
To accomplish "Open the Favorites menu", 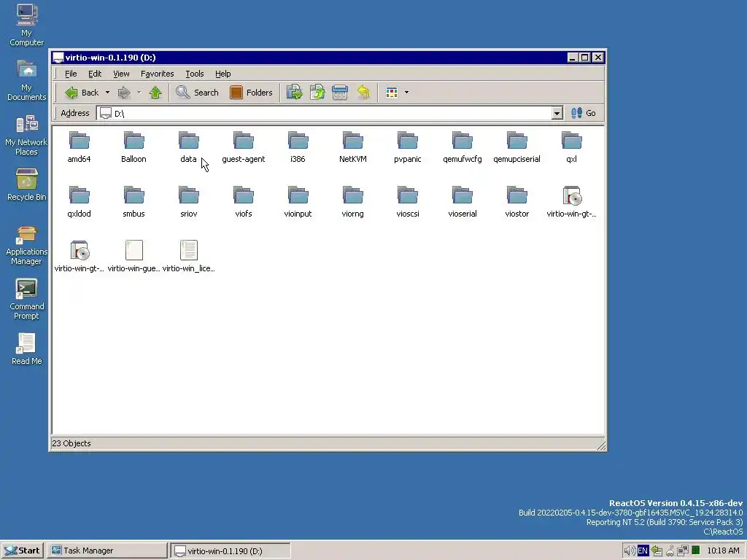I will tap(158, 74).
